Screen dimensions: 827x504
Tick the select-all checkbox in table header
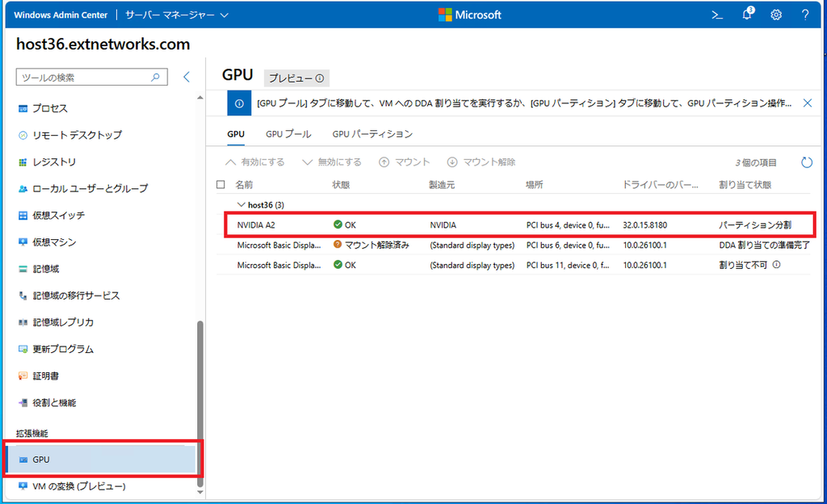pos(220,184)
